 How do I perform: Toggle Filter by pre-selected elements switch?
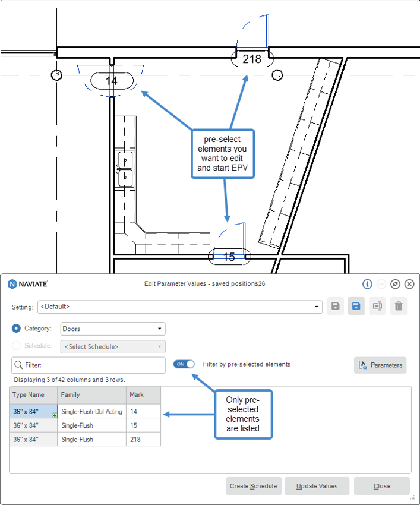pos(184,364)
